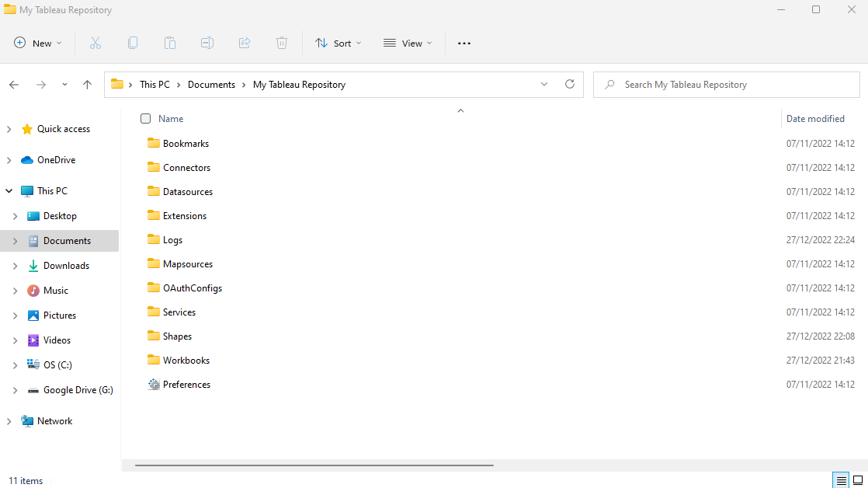Open the address bar history dropdown

(x=544, y=84)
